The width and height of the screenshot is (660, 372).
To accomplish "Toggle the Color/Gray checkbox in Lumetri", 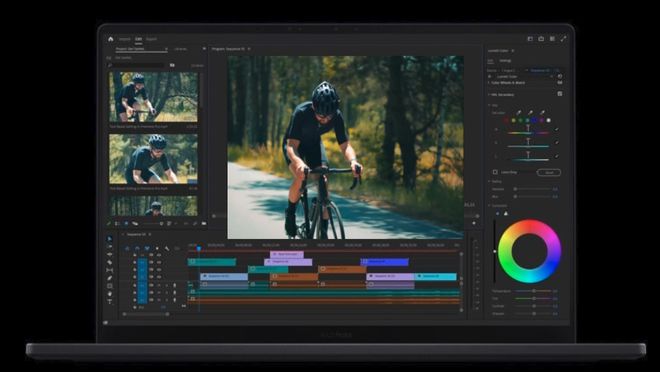I will coord(495,172).
